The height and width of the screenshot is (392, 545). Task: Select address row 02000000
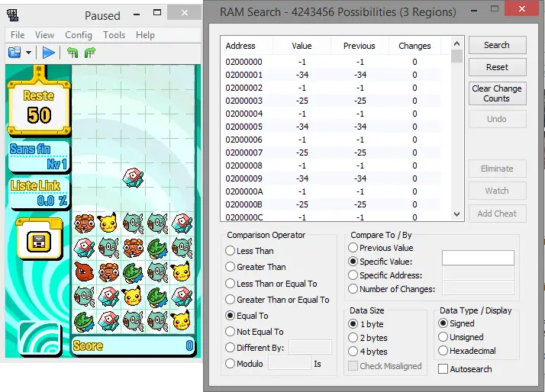pos(331,62)
